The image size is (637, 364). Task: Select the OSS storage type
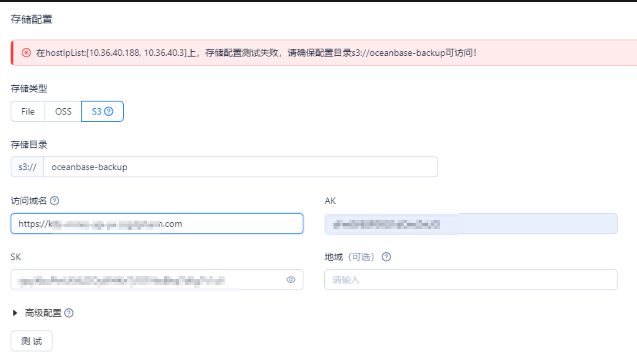point(63,111)
